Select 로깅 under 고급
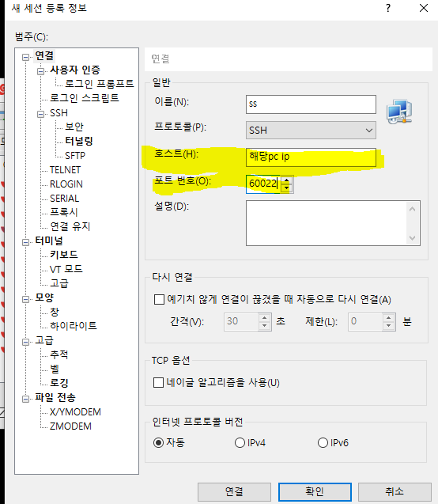438x504 pixels. [x=59, y=383]
